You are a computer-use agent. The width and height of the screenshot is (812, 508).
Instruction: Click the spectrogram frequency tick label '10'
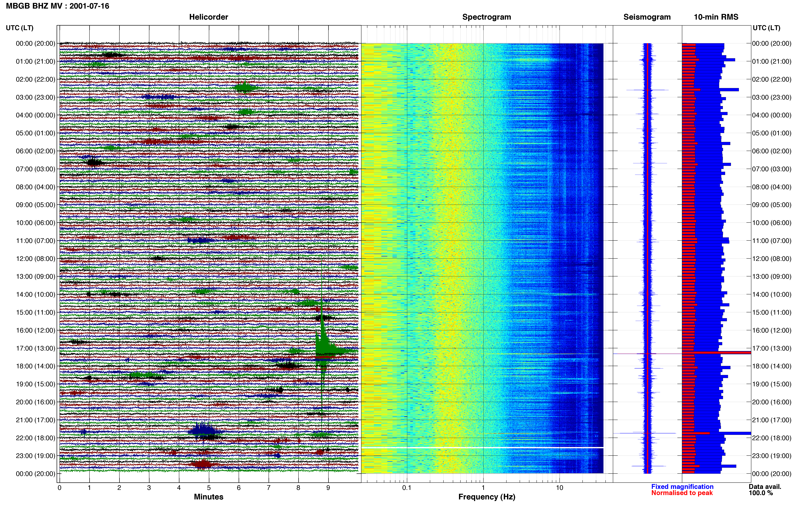[559, 487]
